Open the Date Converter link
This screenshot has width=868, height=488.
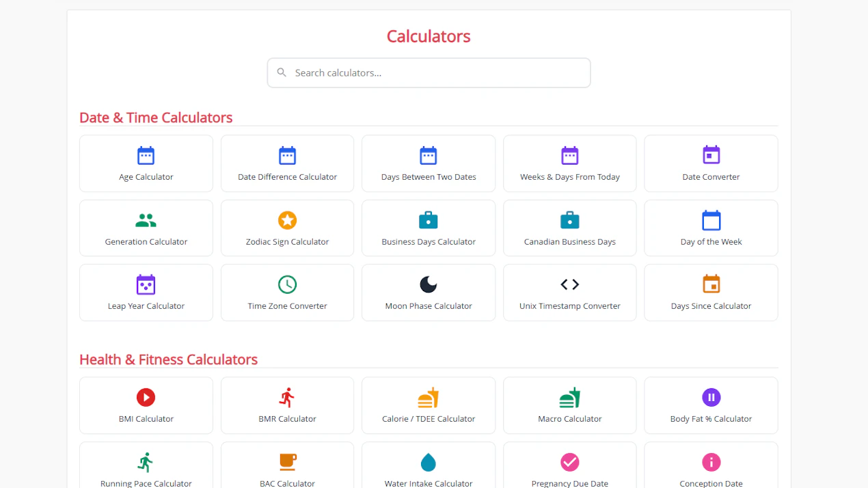[711, 163]
